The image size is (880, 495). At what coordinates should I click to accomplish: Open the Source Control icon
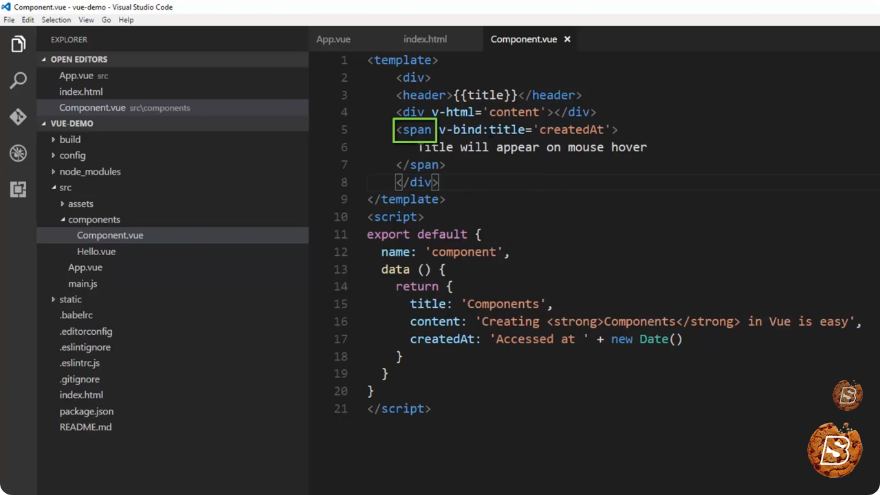[x=18, y=117]
